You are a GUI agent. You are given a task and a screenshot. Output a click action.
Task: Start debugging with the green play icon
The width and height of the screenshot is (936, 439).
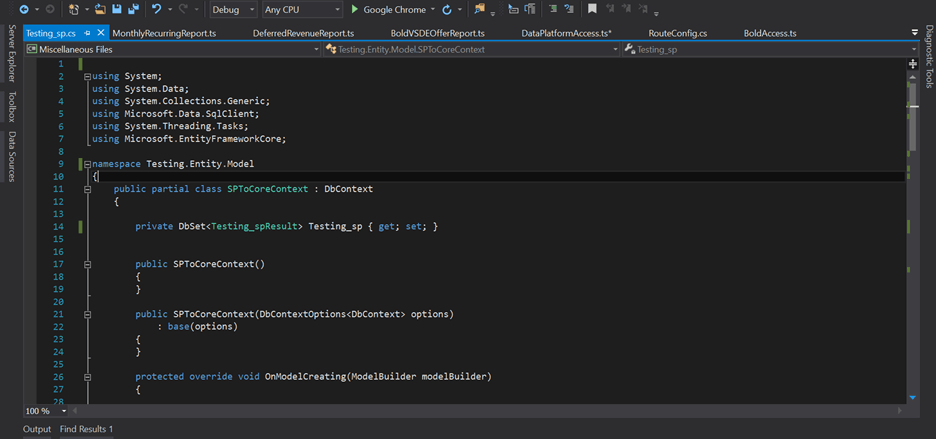[354, 9]
